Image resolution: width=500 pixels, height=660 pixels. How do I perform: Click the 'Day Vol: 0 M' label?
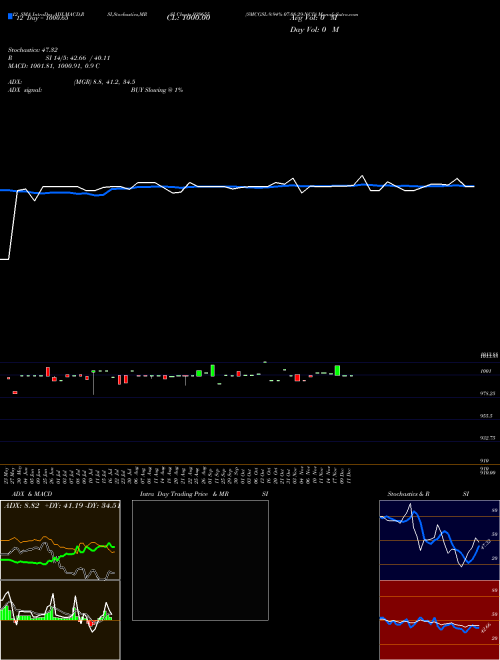coord(314,30)
